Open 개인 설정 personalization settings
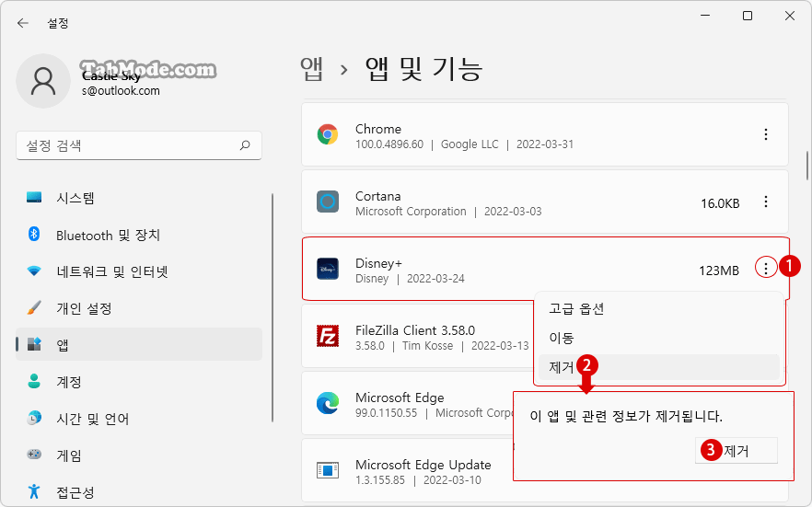This screenshot has width=812, height=507. (x=139, y=308)
